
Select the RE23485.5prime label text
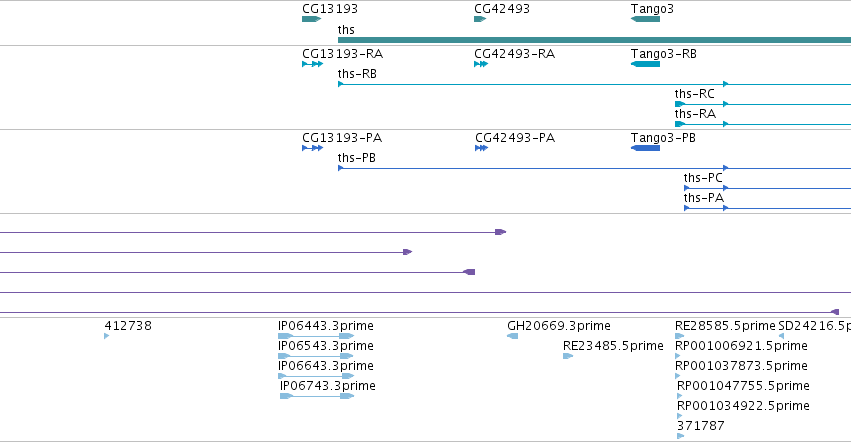point(613,346)
